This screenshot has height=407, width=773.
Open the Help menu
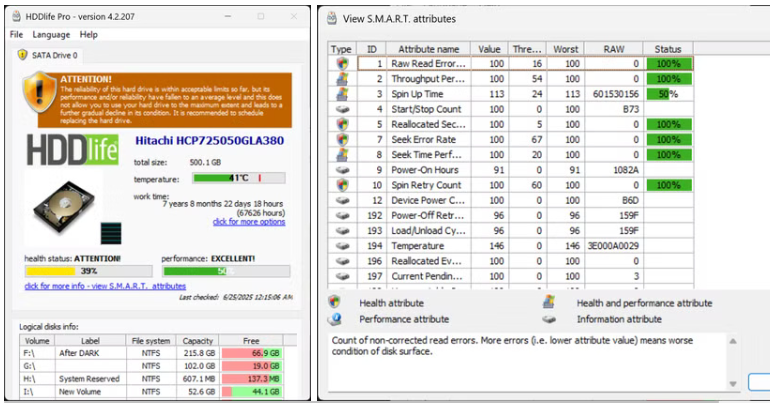point(88,35)
